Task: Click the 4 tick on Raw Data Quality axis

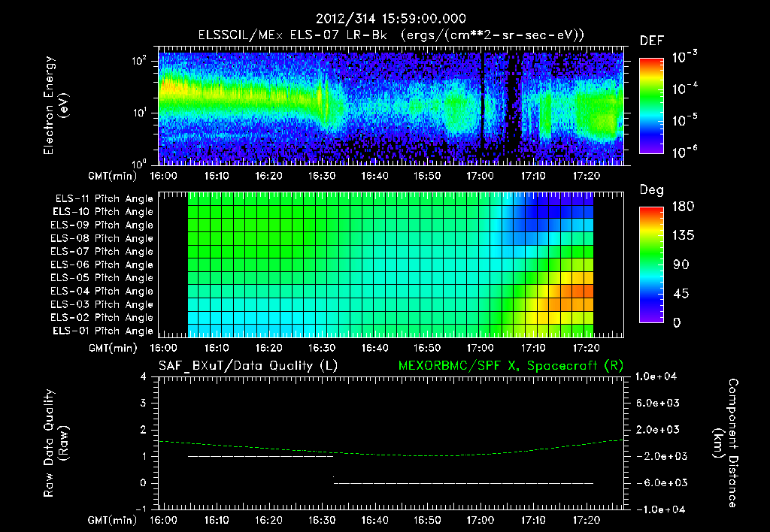Action: click(x=144, y=377)
